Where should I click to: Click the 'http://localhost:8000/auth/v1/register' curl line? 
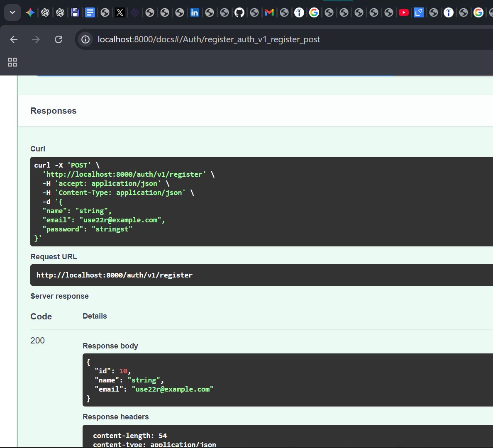tap(129, 174)
